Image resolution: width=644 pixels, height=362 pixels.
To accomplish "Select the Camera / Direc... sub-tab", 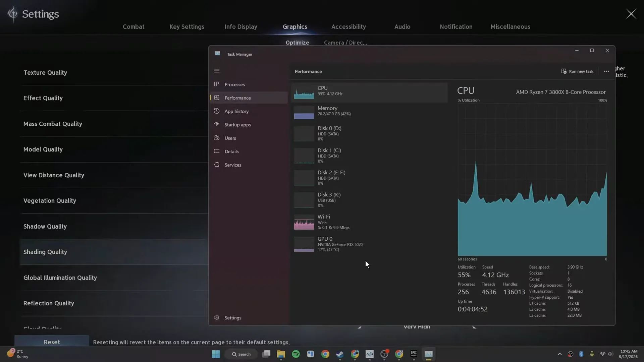I will 345,43.
